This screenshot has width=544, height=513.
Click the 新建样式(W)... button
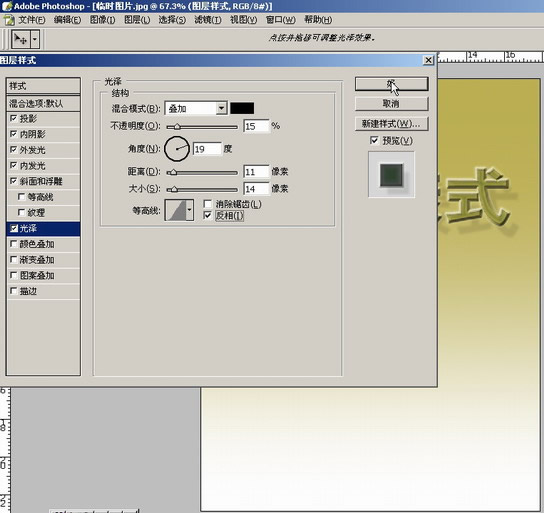pos(392,124)
